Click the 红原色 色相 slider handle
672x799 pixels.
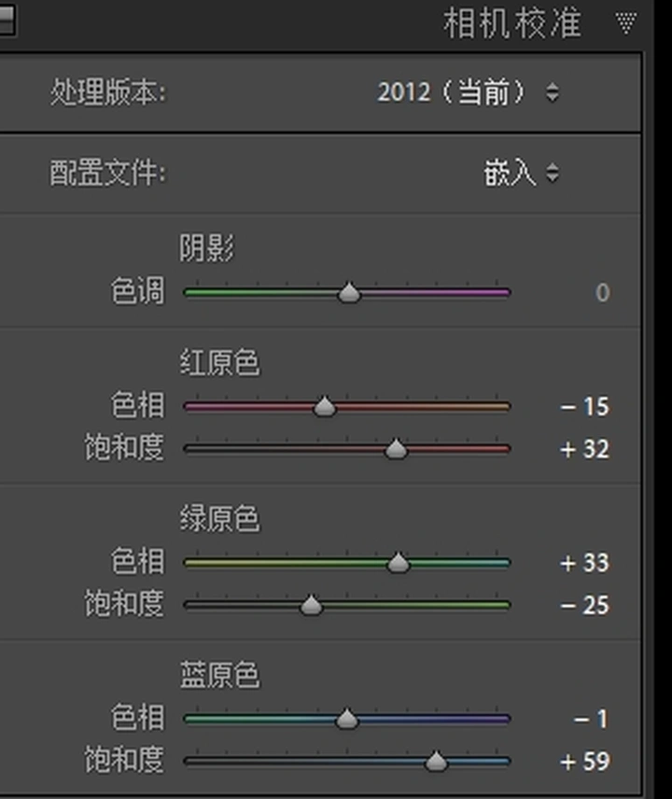point(325,407)
